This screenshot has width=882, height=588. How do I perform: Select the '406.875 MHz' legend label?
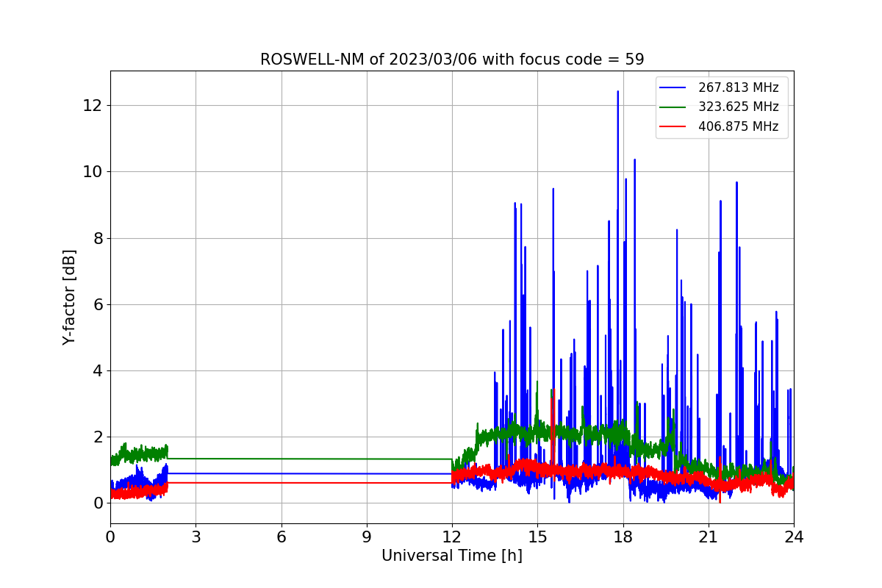point(738,126)
